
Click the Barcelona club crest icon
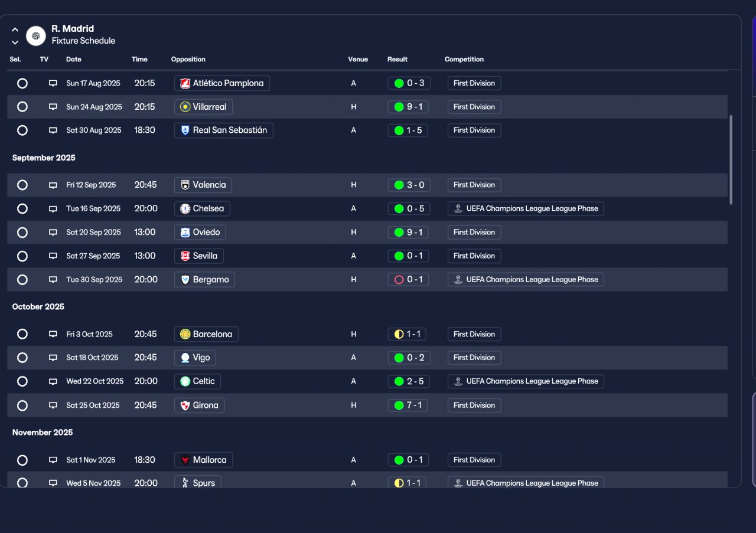click(x=185, y=334)
